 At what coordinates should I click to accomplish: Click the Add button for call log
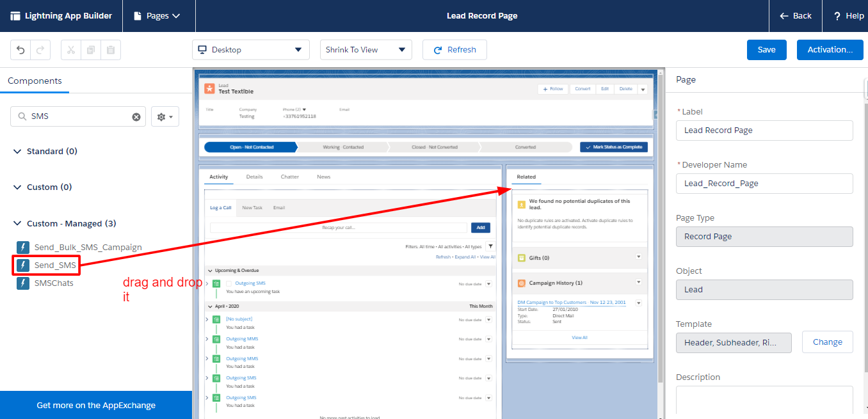click(481, 227)
